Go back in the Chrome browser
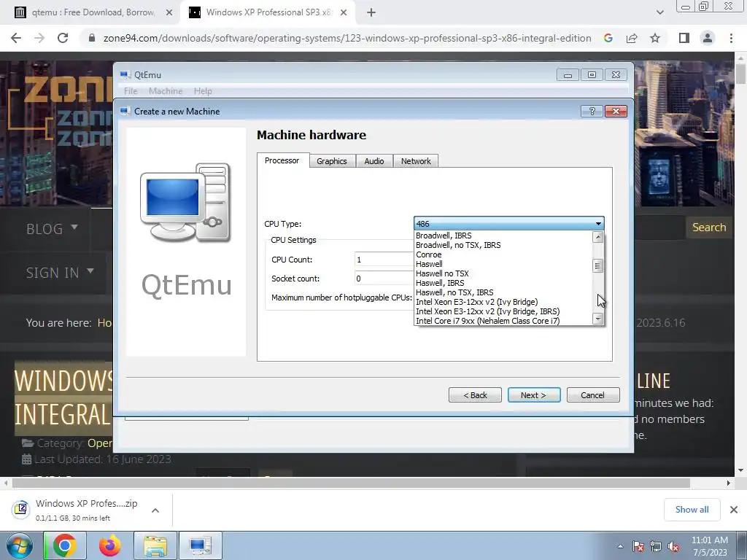 pyautogui.click(x=16, y=38)
